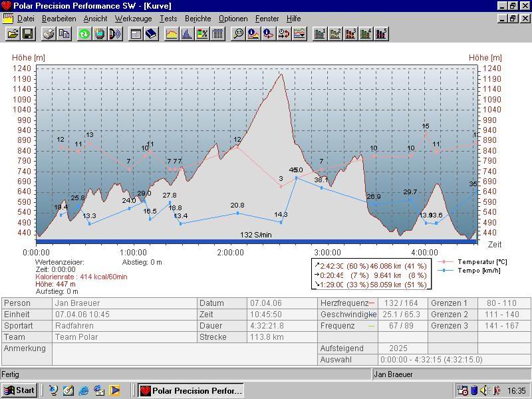532x399 pixels.
Task: Click the chart icon numbered 1
Action: click(x=320, y=33)
